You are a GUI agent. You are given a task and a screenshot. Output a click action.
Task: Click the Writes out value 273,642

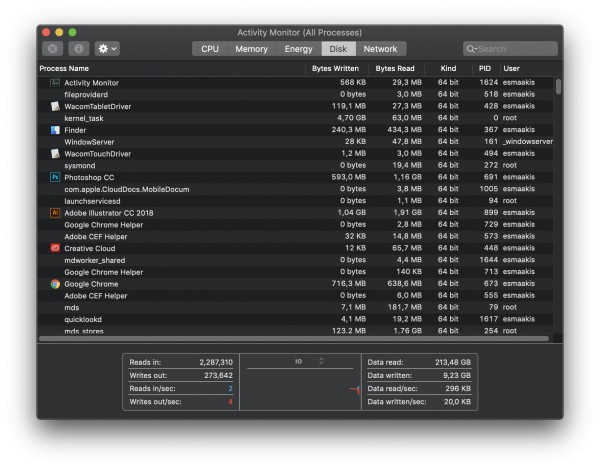click(218, 375)
